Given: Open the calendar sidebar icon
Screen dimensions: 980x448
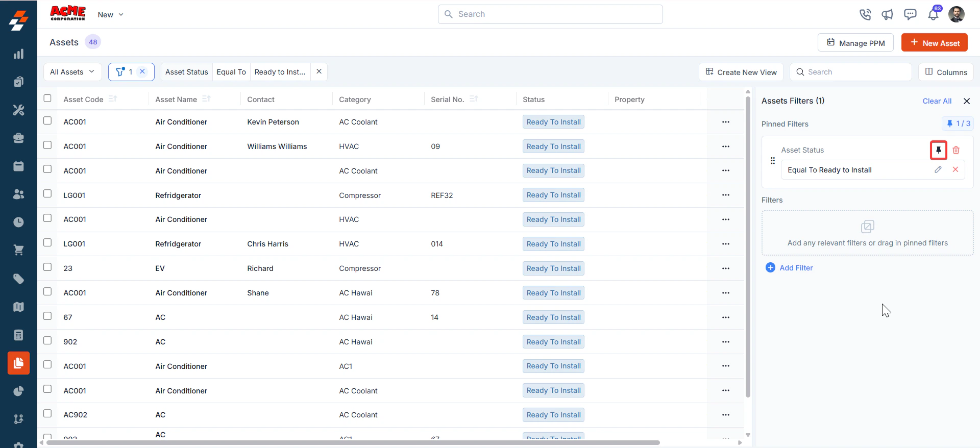Looking at the screenshot, I should 18,166.
